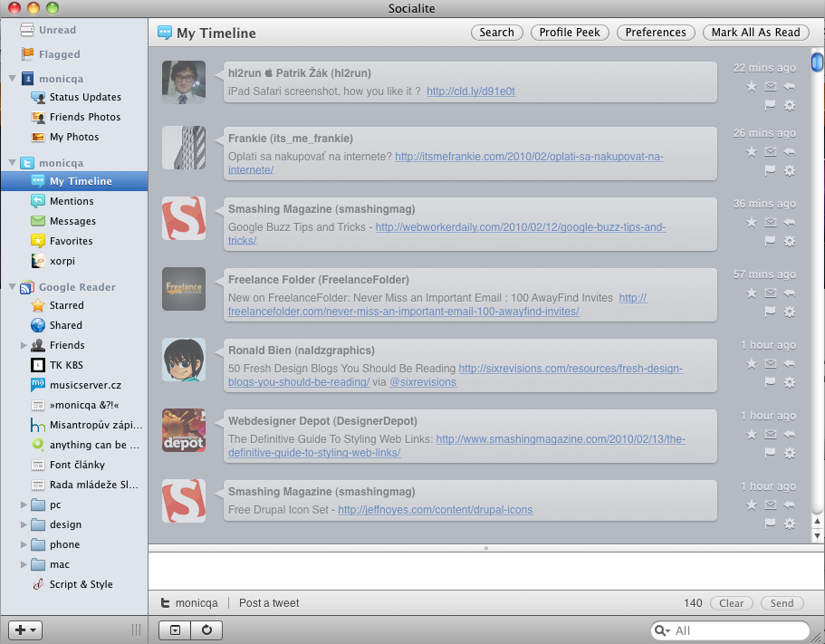Toggle the compose pane button
Viewport: 825px width, 644px height.
click(x=175, y=630)
